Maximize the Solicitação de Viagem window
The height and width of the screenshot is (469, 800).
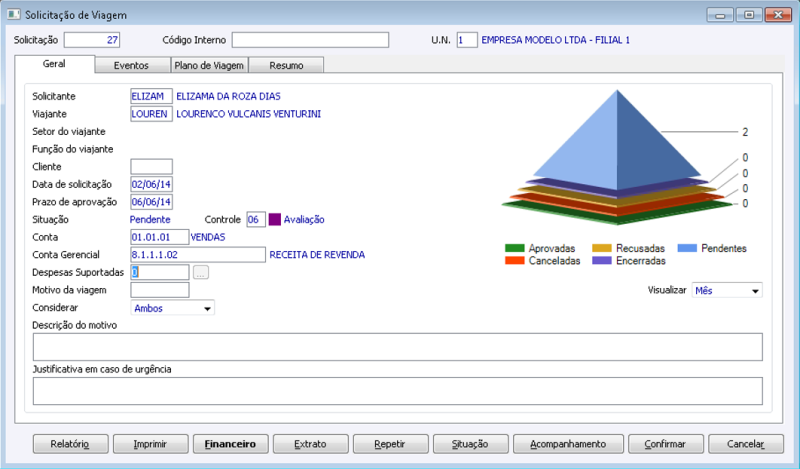point(749,15)
